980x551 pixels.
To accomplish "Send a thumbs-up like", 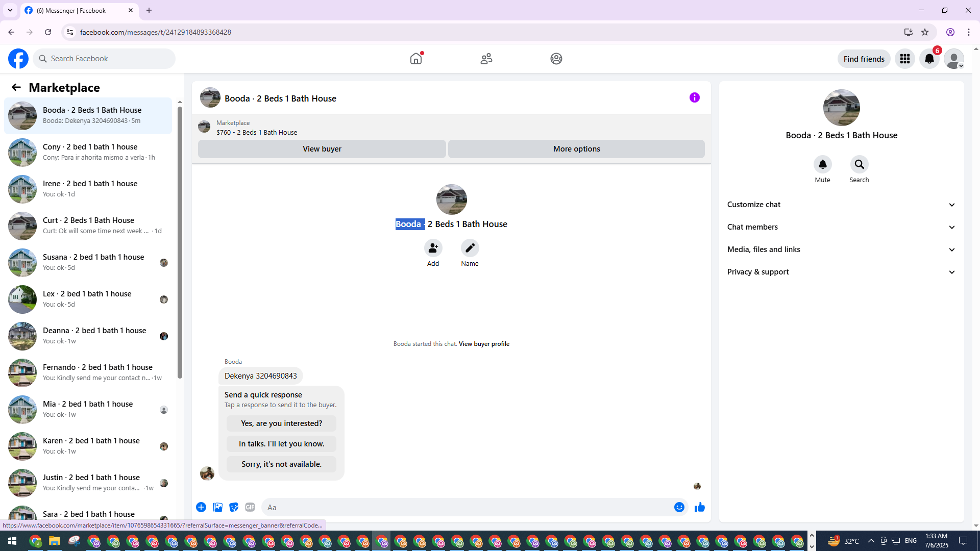I will [x=699, y=507].
